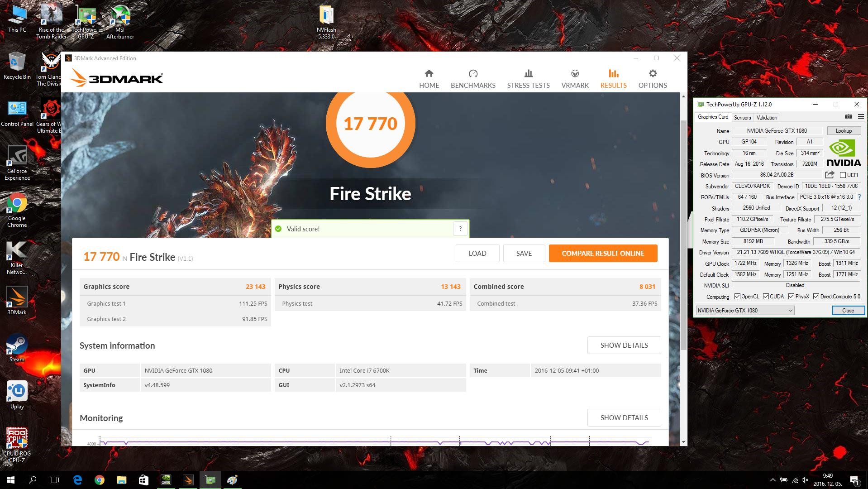Click the 3DMark vertical scrollbar thumb
Viewport: 868px width, 489px height.
683,235
